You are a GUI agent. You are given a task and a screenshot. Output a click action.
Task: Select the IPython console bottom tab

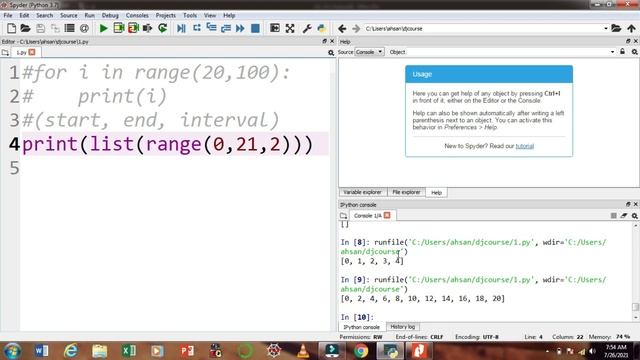[361, 327]
